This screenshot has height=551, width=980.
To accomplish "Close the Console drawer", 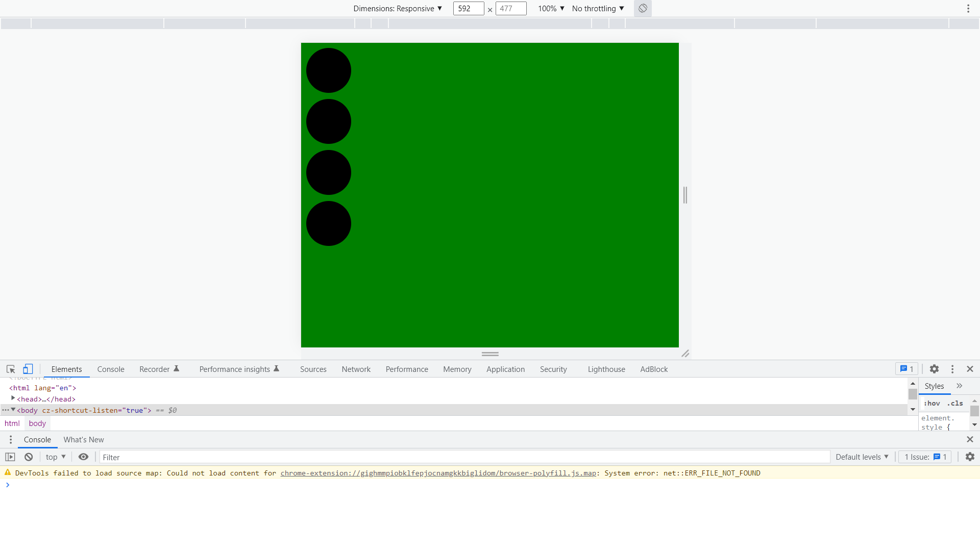I will pyautogui.click(x=970, y=439).
